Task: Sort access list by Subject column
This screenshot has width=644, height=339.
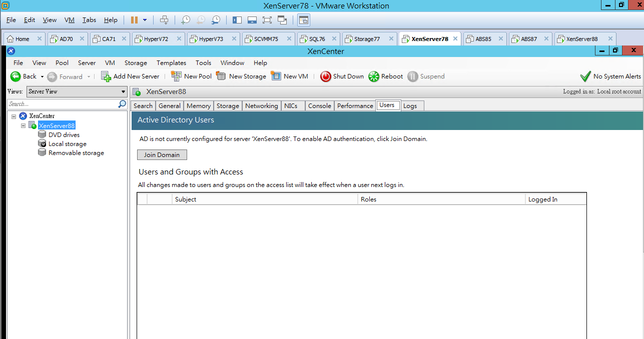Action: click(265, 199)
